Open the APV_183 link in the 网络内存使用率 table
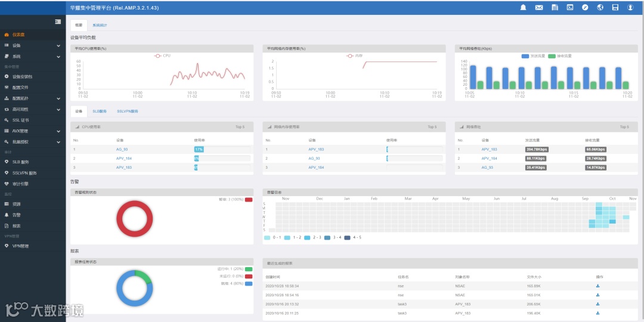 (316, 149)
